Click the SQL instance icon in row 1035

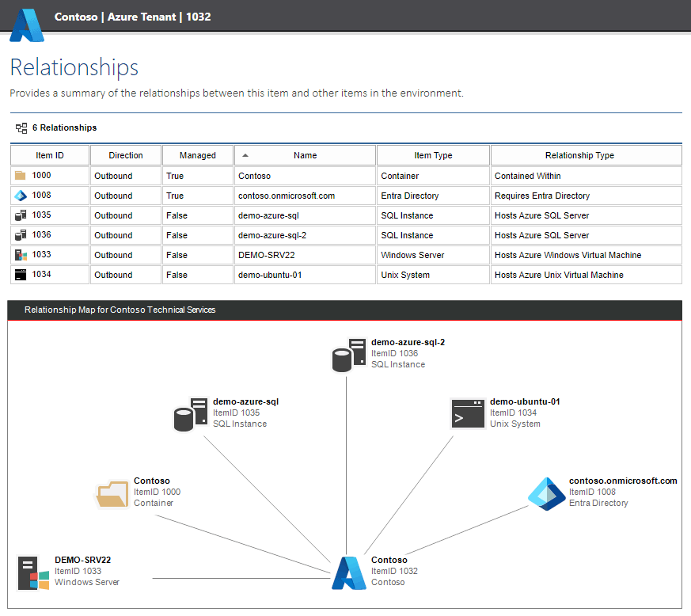coord(21,215)
